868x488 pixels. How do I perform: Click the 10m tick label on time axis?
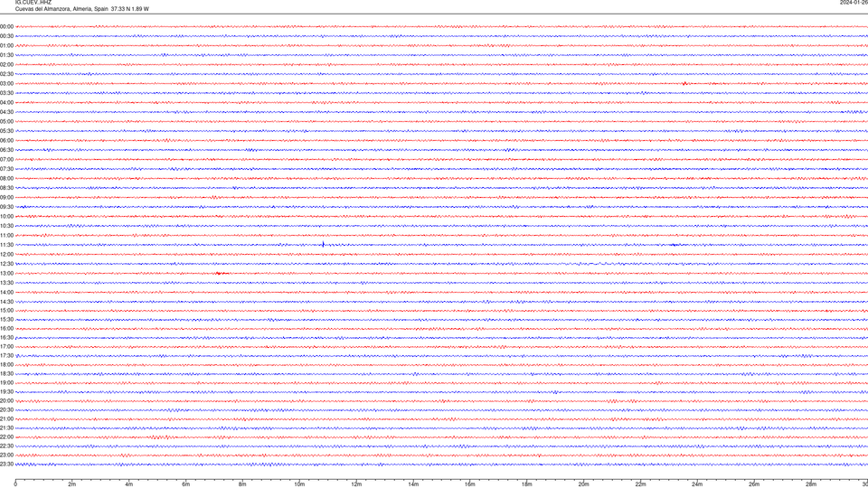(x=299, y=484)
